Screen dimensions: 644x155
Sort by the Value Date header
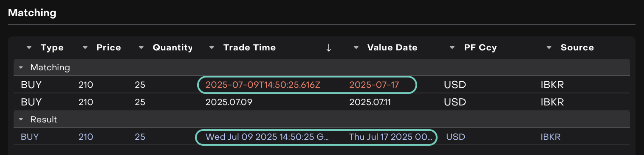pyautogui.click(x=392, y=48)
